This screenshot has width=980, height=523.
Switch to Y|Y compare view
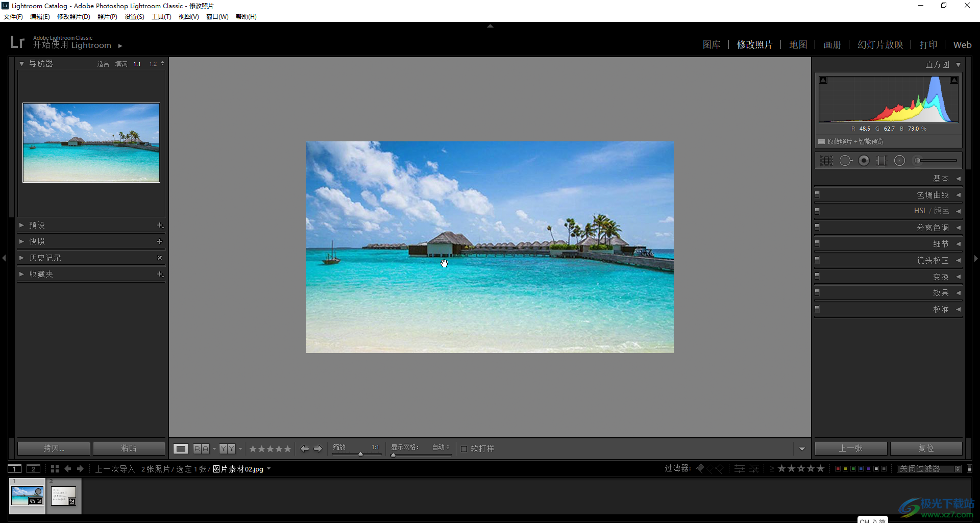coord(228,449)
